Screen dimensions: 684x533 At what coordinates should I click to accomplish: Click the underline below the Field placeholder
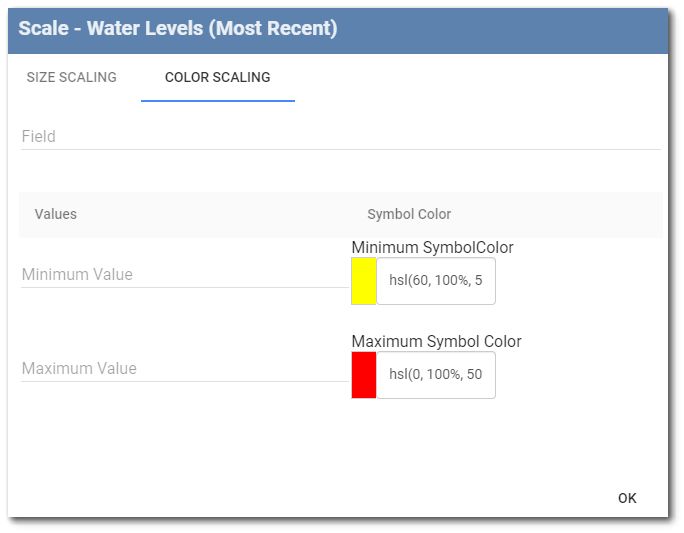[x=340, y=150]
